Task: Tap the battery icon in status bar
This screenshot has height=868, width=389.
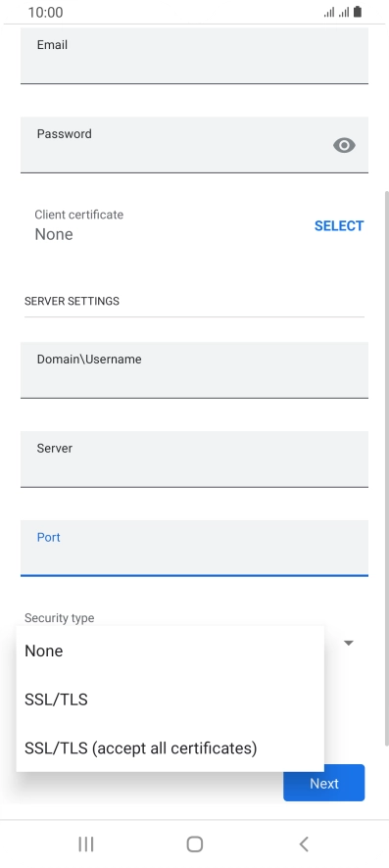Action: click(358, 12)
